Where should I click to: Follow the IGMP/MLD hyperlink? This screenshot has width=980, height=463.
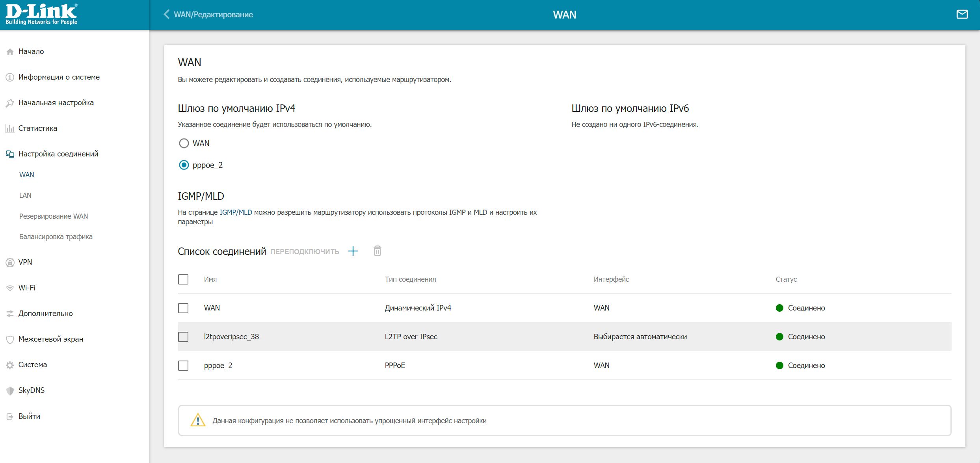click(236, 212)
